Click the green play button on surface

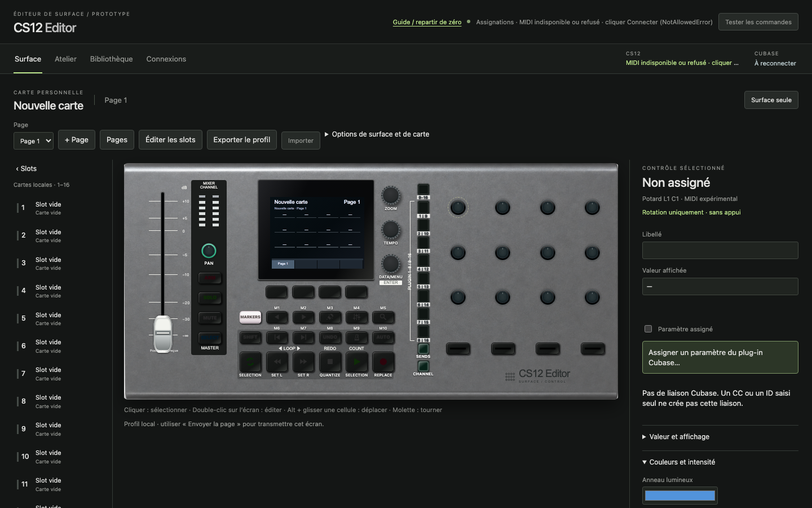(356, 362)
